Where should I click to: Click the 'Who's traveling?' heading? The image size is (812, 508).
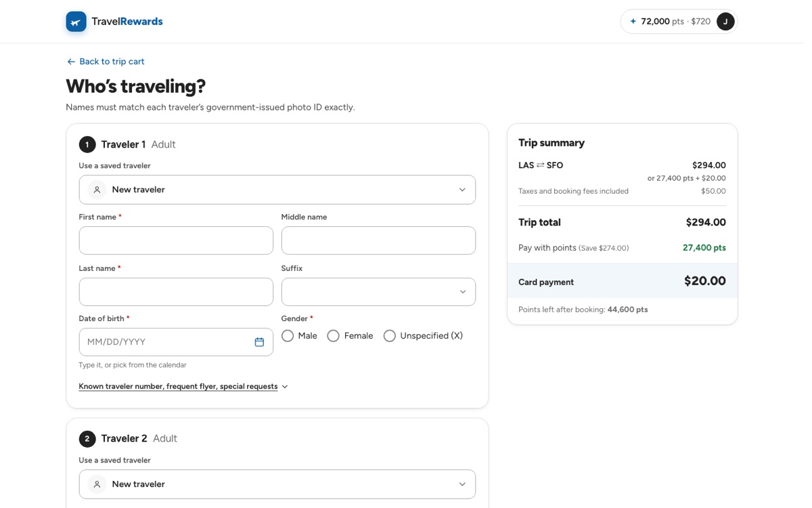tap(135, 86)
